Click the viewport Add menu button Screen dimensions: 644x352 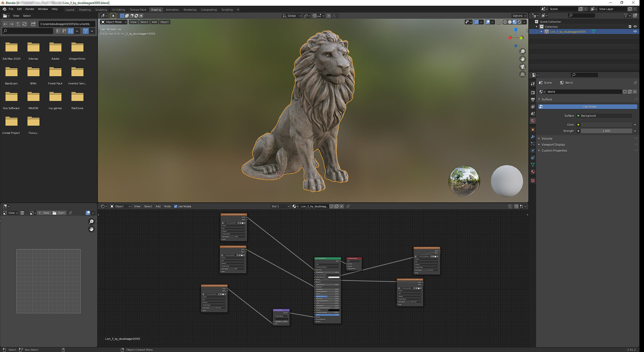pyautogui.click(x=154, y=22)
